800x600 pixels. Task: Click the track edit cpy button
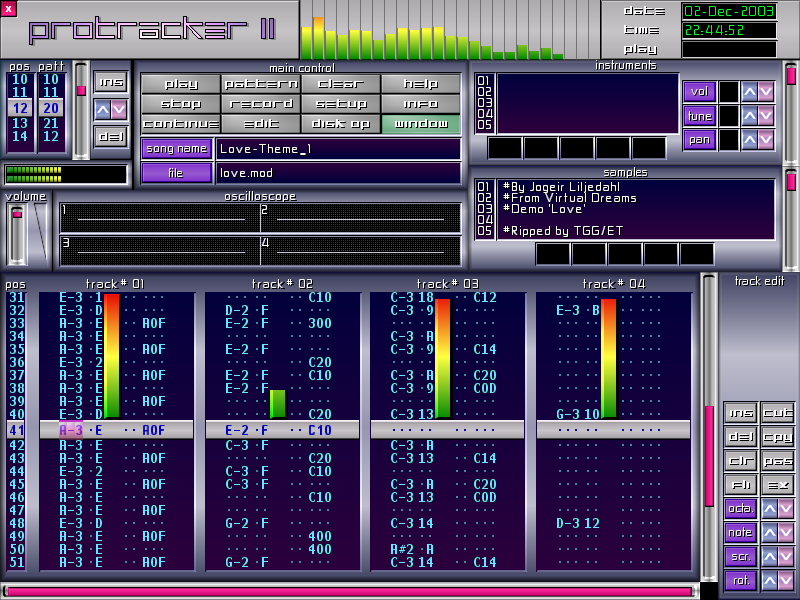778,437
